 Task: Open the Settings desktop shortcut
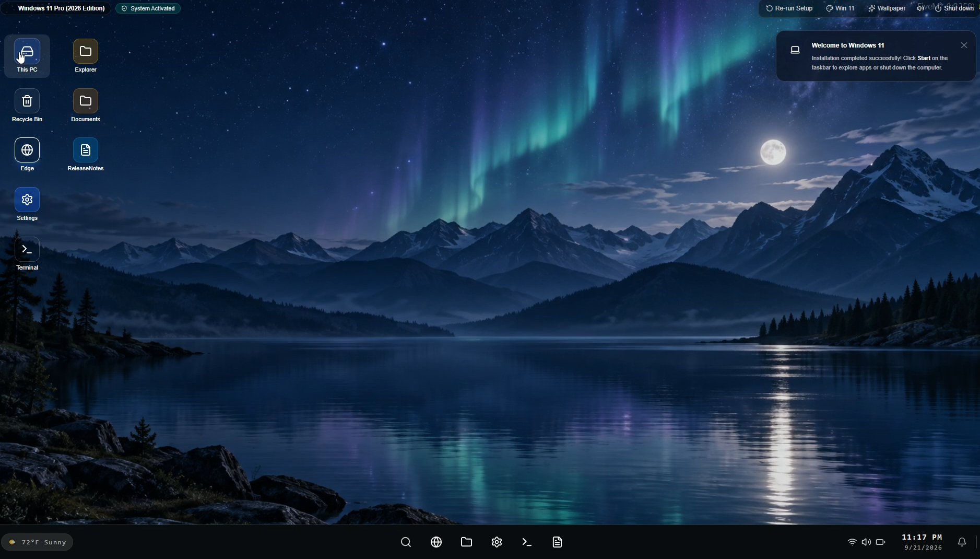[27, 204]
